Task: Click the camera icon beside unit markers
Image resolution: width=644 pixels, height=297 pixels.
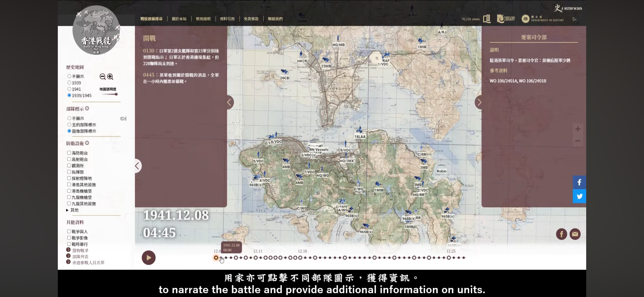Action: [123, 119]
